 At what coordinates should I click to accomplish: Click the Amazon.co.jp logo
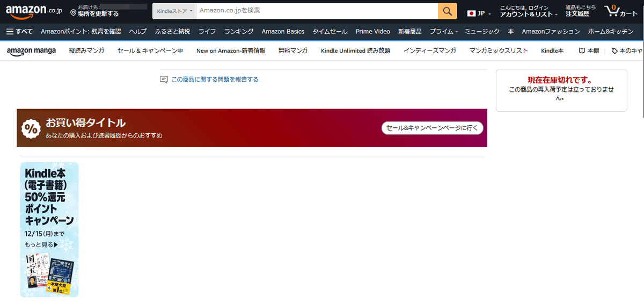point(34,11)
